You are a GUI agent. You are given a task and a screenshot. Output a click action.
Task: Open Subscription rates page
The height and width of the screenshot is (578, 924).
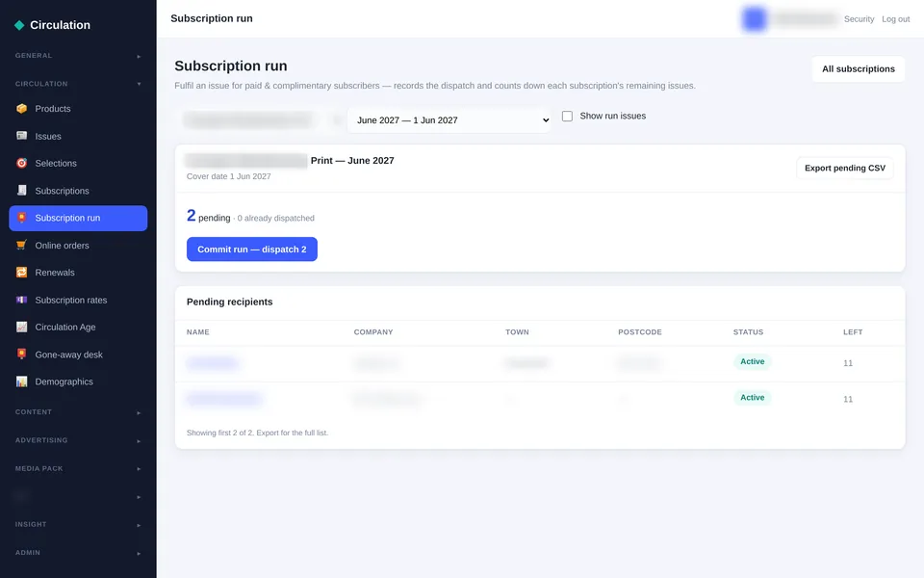[x=78, y=300]
